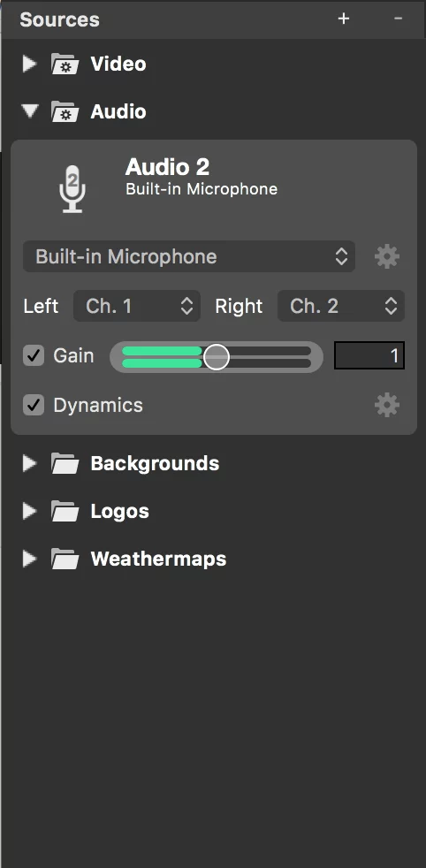Click the gain value field showing 1
The image size is (426, 868).
click(x=369, y=355)
